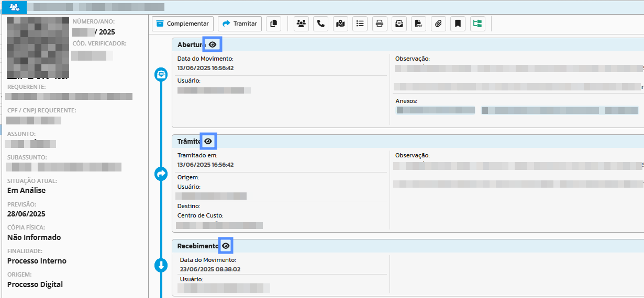Click the Observação label in Trâmite
This screenshot has height=298, width=644.
click(x=413, y=155)
